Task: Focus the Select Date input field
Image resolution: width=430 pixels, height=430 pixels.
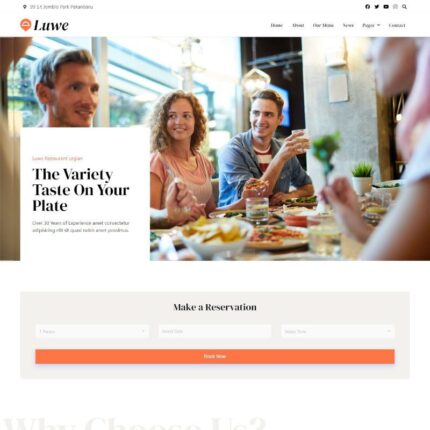Action: pyautogui.click(x=215, y=331)
